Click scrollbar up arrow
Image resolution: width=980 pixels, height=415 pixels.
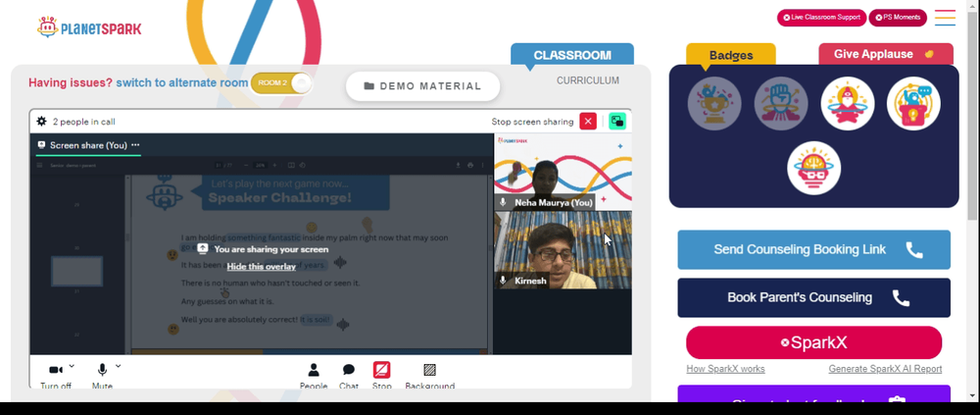tap(972, 5)
